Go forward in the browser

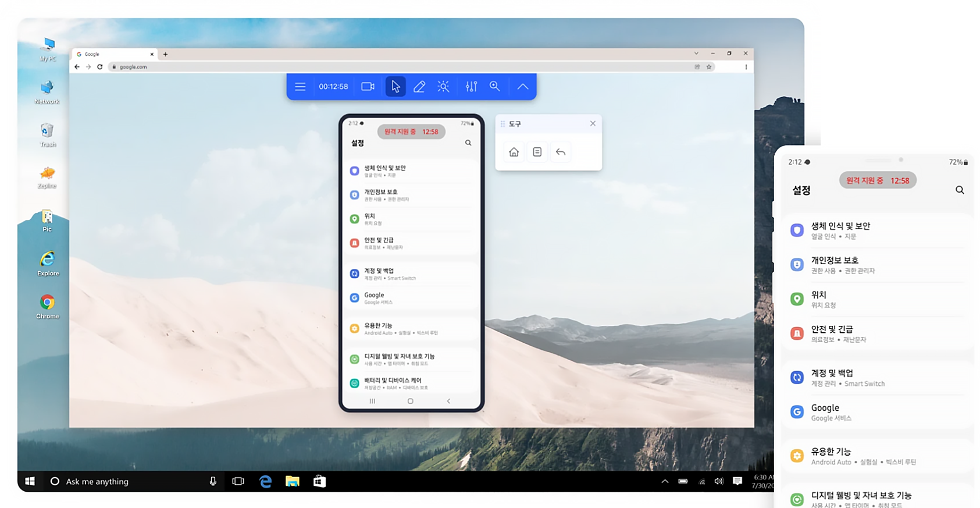click(88, 67)
